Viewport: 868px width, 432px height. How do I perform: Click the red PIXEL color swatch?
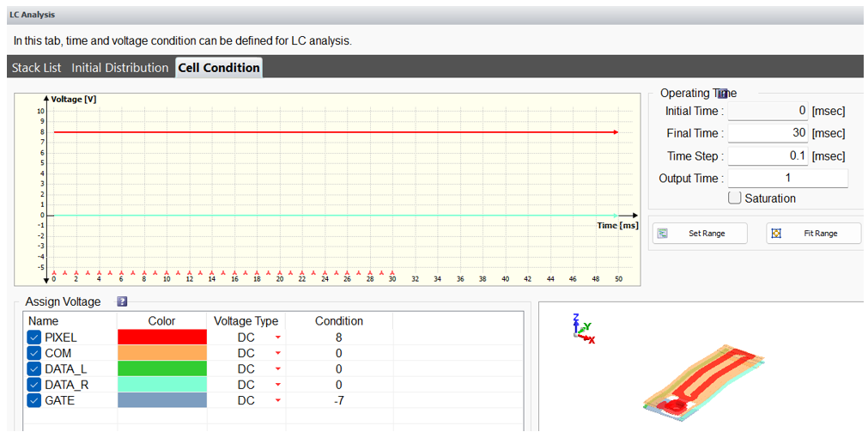tap(161, 338)
